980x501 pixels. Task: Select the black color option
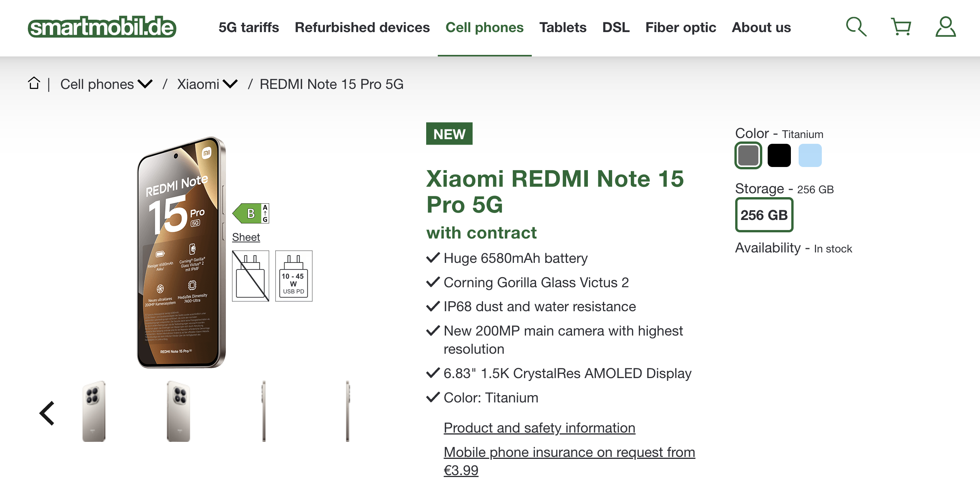tap(779, 155)
